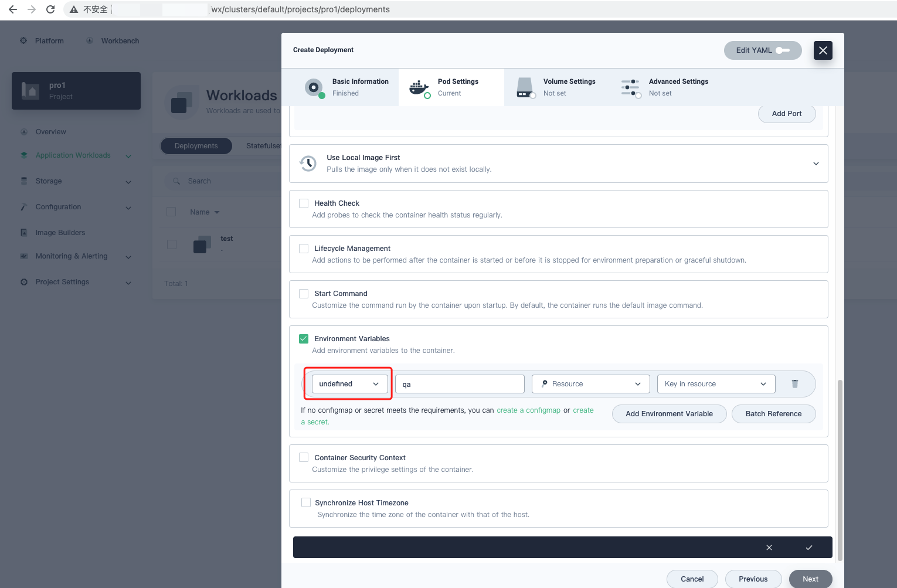
Task: Click the Pod Settings container step icon
Action: point(419,87)
